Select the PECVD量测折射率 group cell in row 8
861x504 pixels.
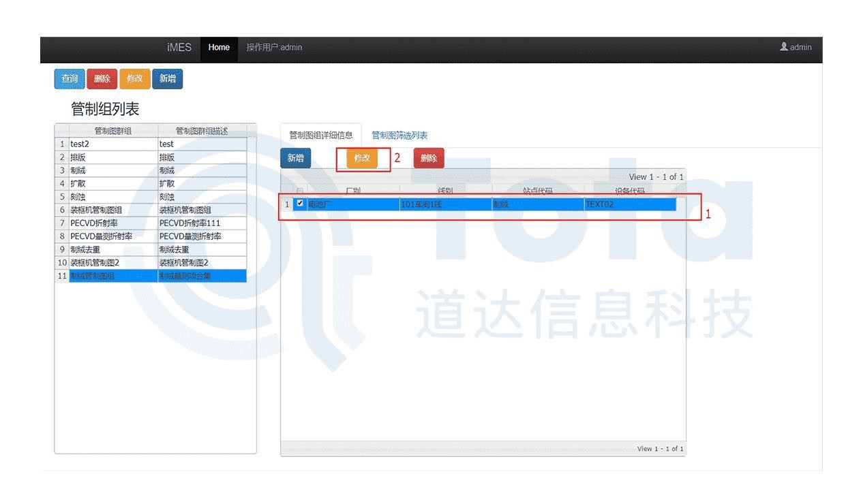tap(113, 236)
